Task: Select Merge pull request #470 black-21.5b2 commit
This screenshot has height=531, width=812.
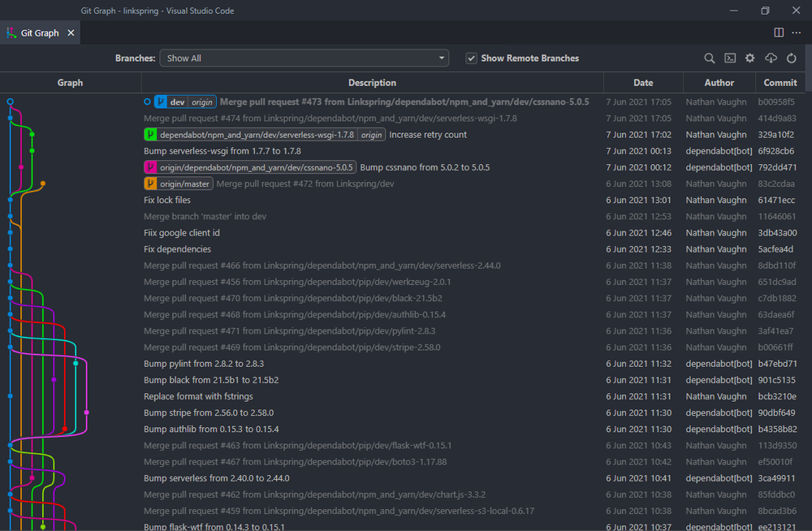Action: point(293,299)
